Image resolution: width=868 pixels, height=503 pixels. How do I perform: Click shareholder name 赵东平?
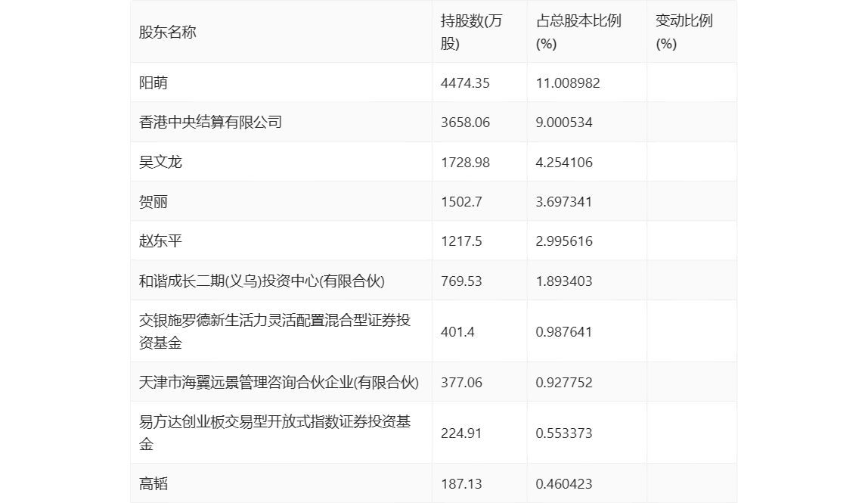click(160, 241)
